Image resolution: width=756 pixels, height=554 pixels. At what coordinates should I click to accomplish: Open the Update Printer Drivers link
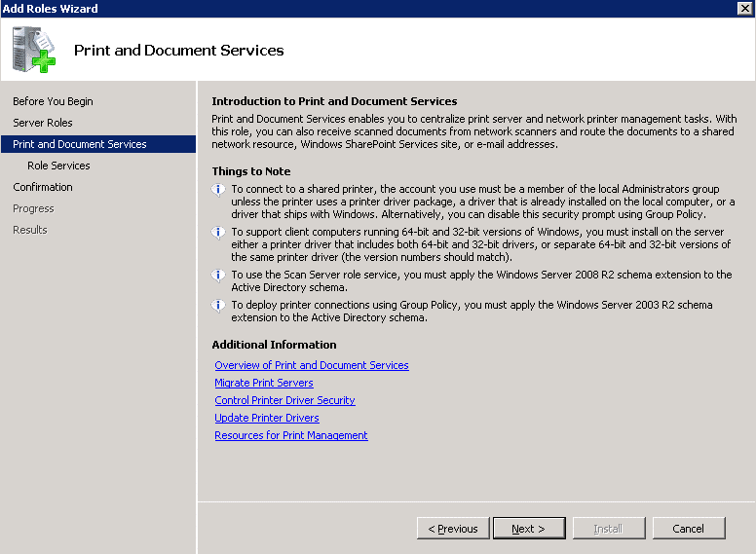click(x=267, y=418)
